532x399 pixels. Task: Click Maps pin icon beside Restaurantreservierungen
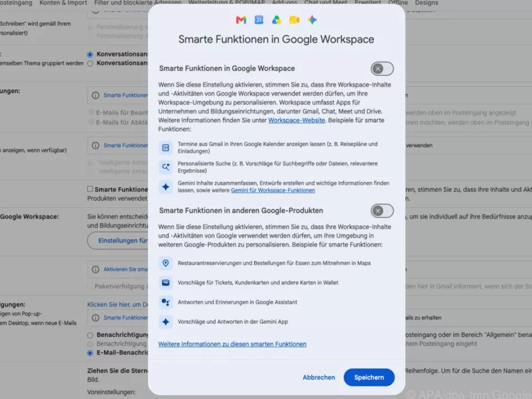(x=166, y=263)
